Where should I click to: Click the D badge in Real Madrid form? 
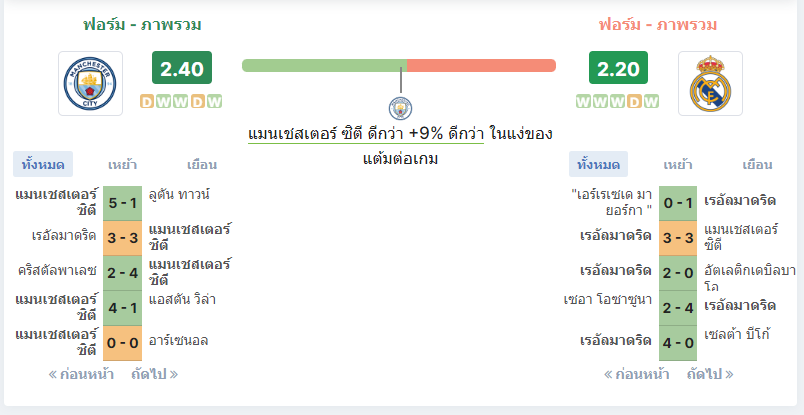pyautogui.click(x=635, y=102)
